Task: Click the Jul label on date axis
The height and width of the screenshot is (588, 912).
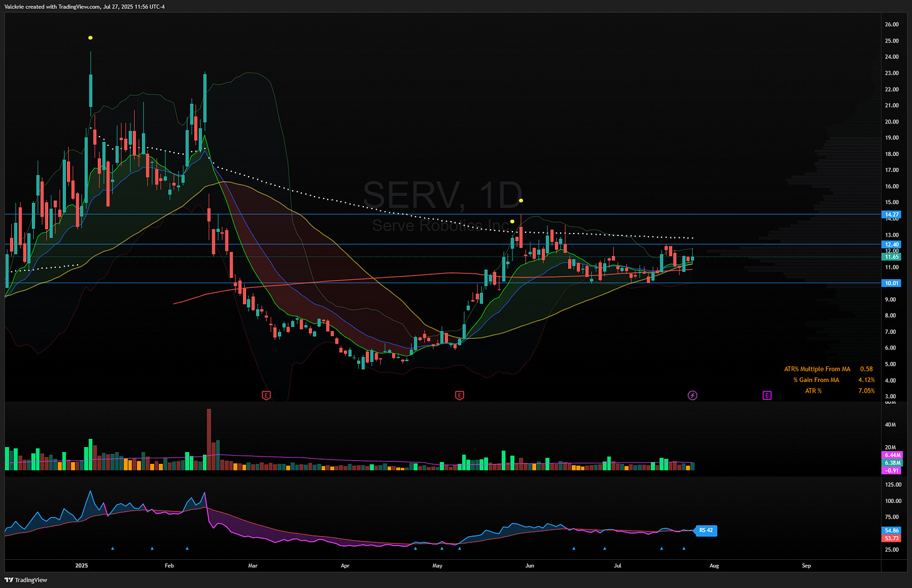Action: pyautogui.click(x=618, y=565)
